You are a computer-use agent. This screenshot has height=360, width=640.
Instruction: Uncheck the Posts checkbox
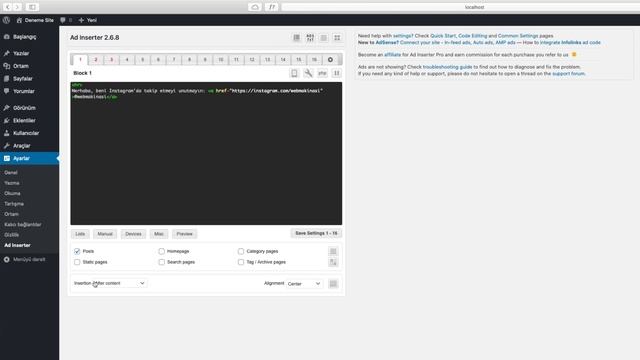[x=77, y=251]
